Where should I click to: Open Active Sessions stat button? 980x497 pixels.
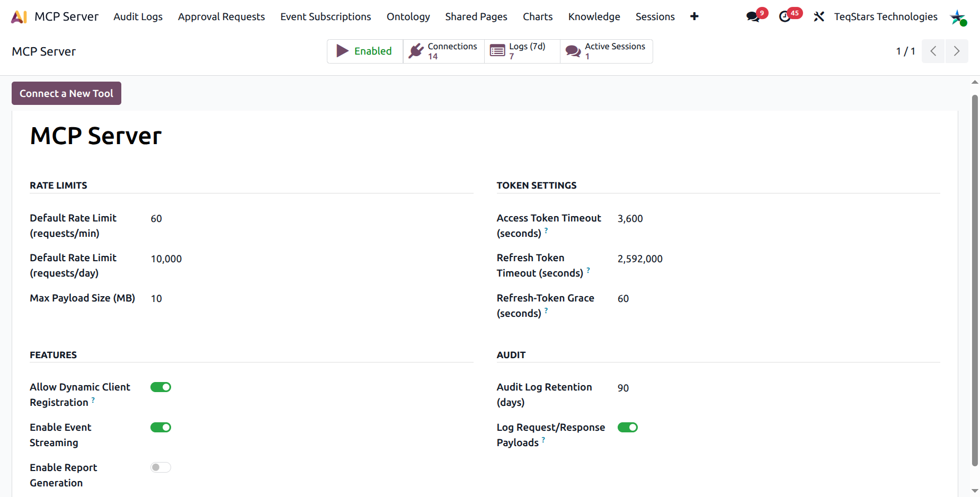607,51
